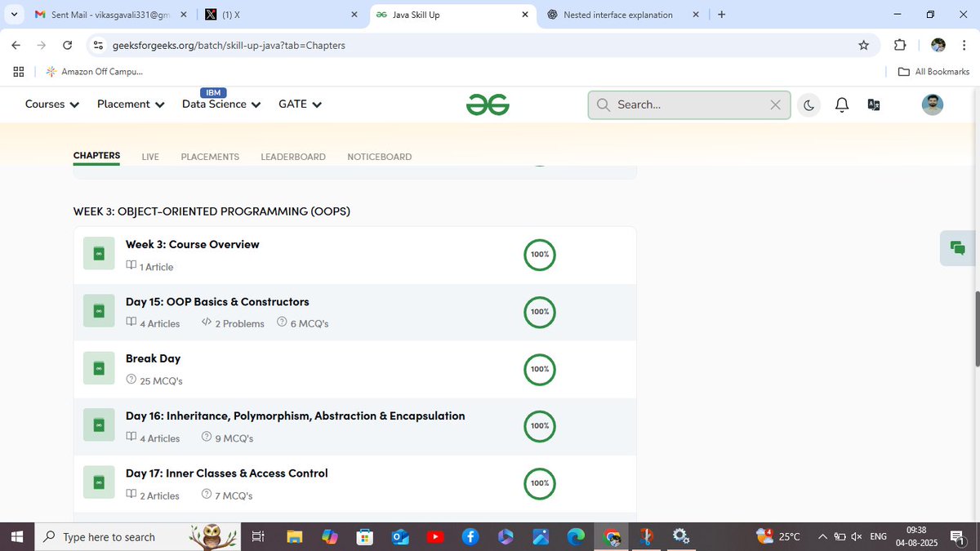Switch to the LEADERBOARD tab
This screenshot has height=551, width=980.
(293, 157)
